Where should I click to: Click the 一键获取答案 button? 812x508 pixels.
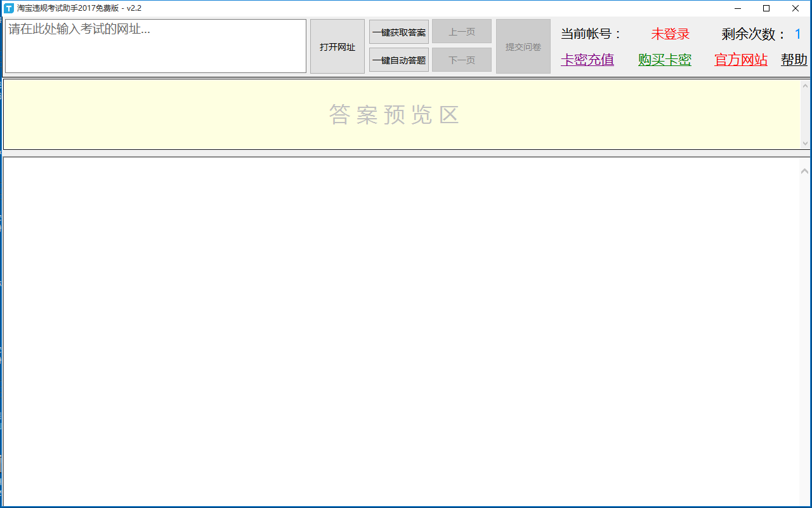(x=399, y=32)
